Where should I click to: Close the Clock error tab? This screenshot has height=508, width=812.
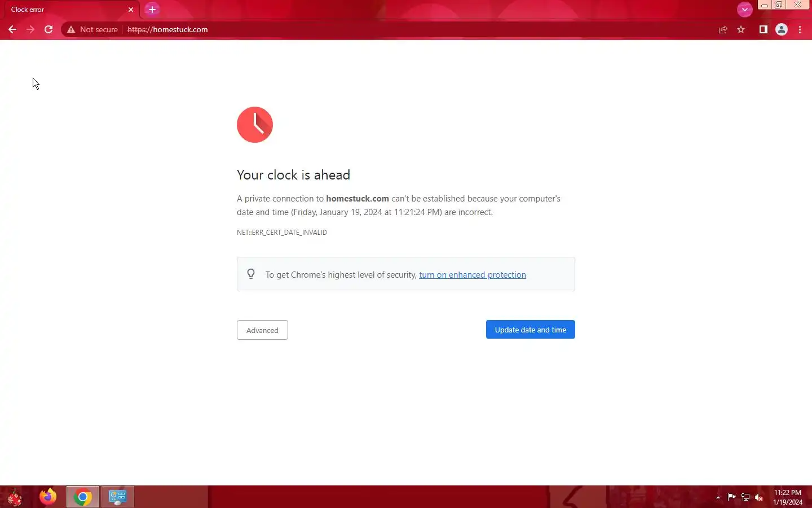point(131,10)
